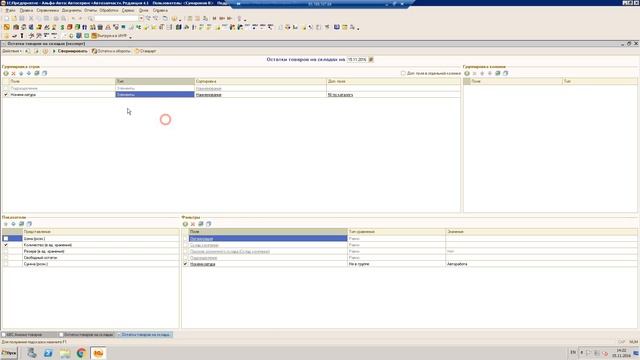Enable Доп. поля в отдельной колонке
This screenshot has width=640, height=360.
coord(403,73)
